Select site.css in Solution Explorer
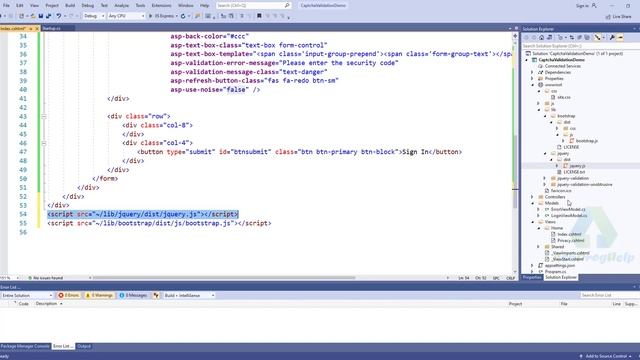Image resolution: width=640 pixels, height=360 pixels. coord(564,97)
